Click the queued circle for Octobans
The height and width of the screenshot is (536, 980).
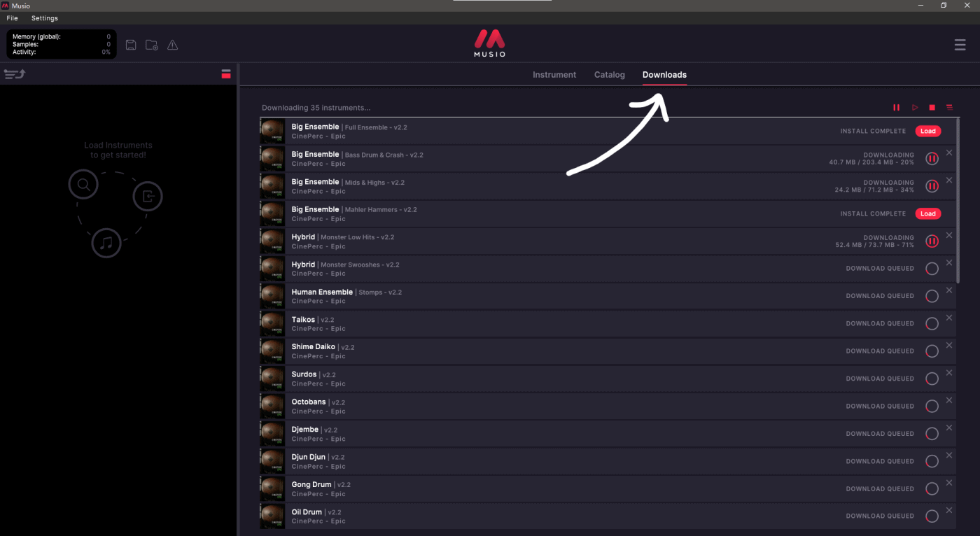pos(932,407)
